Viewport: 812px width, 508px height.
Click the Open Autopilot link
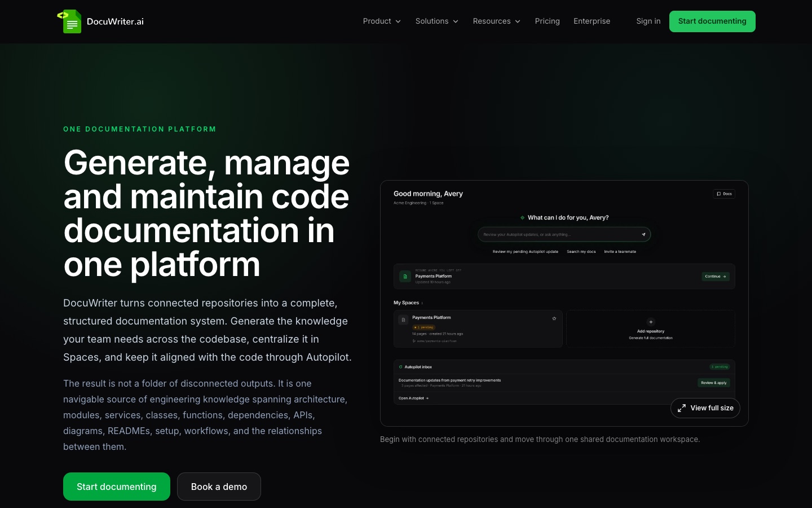pos(413,398)
